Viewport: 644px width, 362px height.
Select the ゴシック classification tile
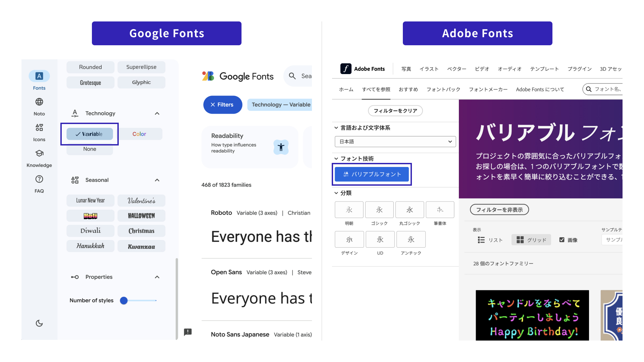(x=379, y=210)
